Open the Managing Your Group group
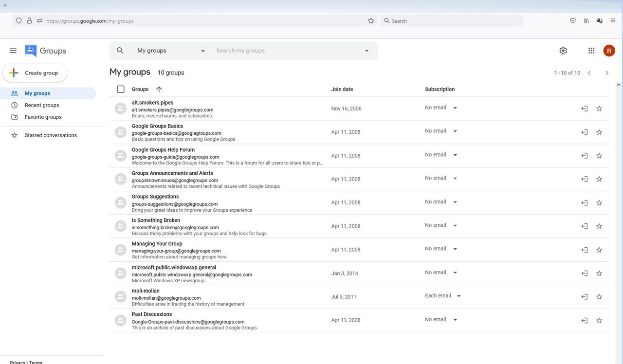623x364 pixels. pos(157,244)
